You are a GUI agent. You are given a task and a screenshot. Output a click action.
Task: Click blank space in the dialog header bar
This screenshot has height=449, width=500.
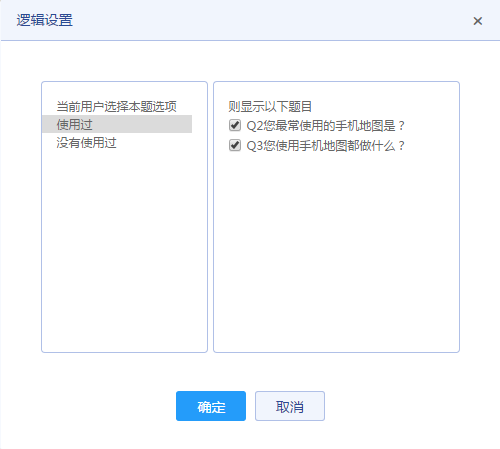pyautogui.click(x=267, y=20)
